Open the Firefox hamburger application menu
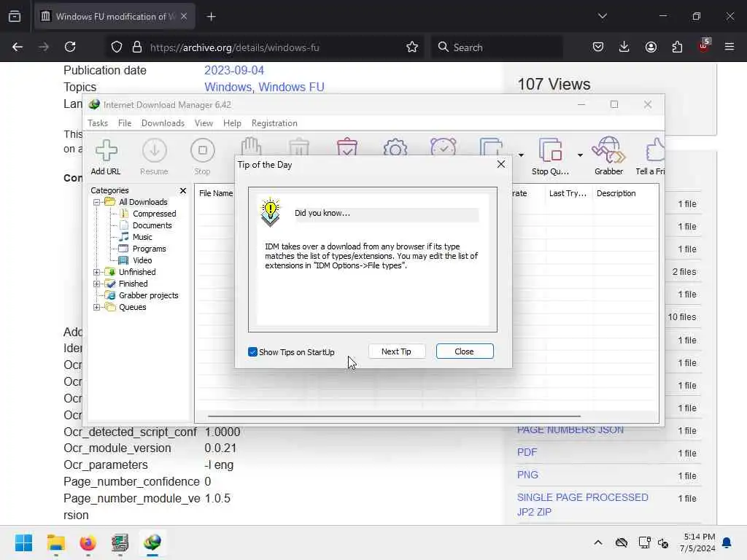Image resolution: width=747 pixels, height=560 pixels. [x=729, y=47]
